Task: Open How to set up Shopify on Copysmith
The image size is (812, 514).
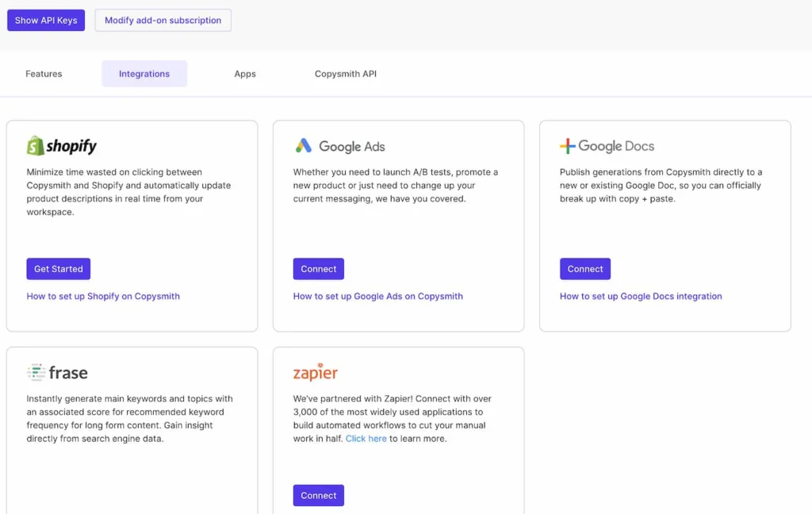Action: [x=103, y=296]
